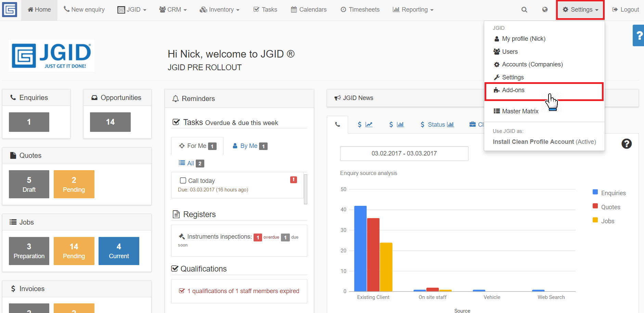Image resolution: width=644 pixels, height=313 pixels.
Task: Open the dollar line-chart tab
Action: [x=365, y=125]
